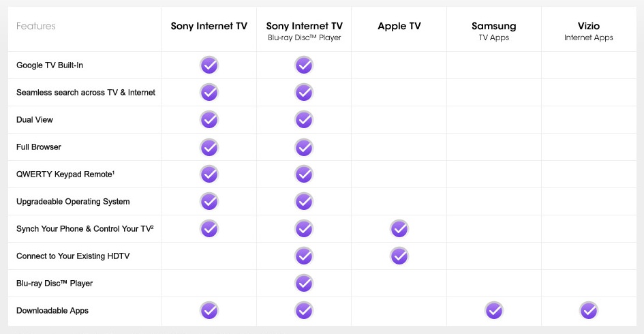The height and width of the screenshot is (334, 644).
Task: Click QWERTY Keypad Remote checkmark under Blu-ray column
Action: pos(304,174)
